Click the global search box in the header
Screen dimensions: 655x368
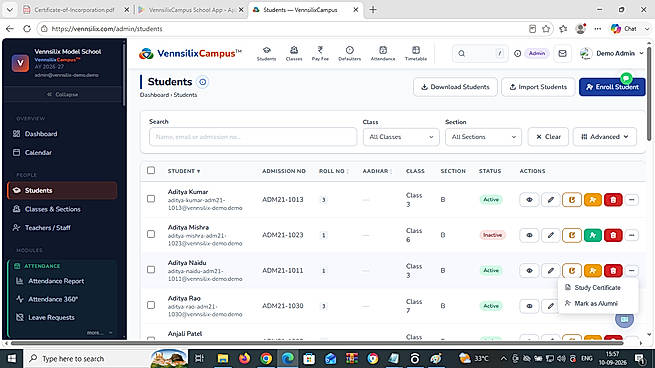(480, 53)
